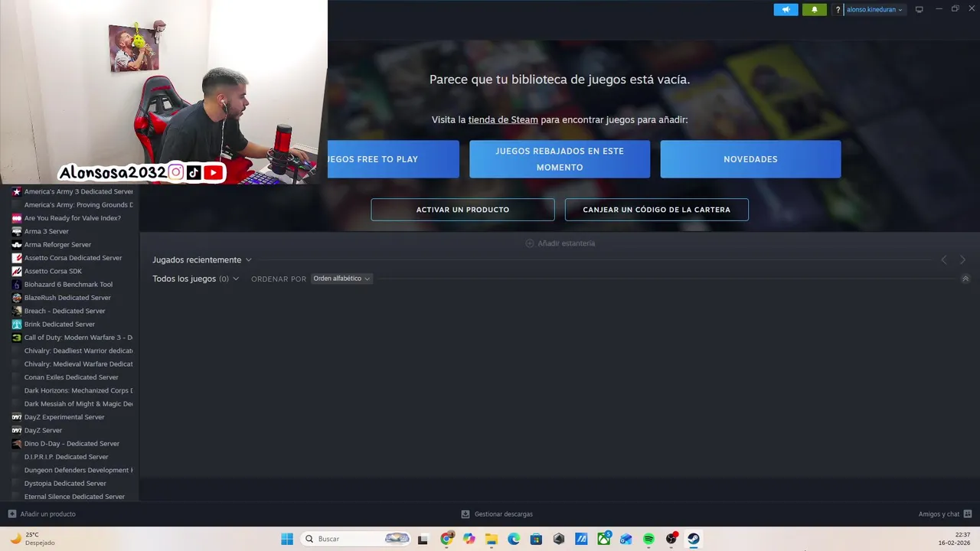Follow the tienda de Steam link
Screen dimensions: 980x551
click(x=503, y=120)
